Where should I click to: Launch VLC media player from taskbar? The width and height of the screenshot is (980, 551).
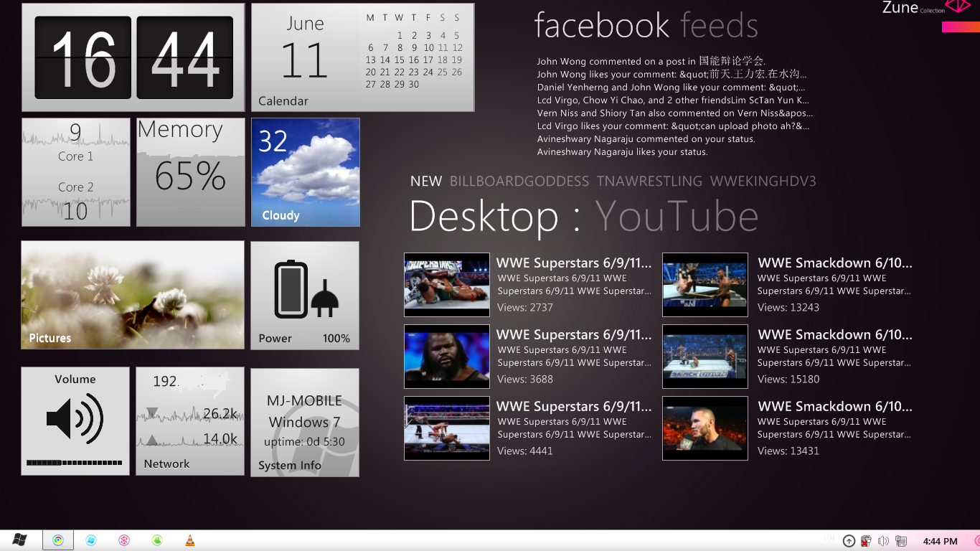pos(189,540)
